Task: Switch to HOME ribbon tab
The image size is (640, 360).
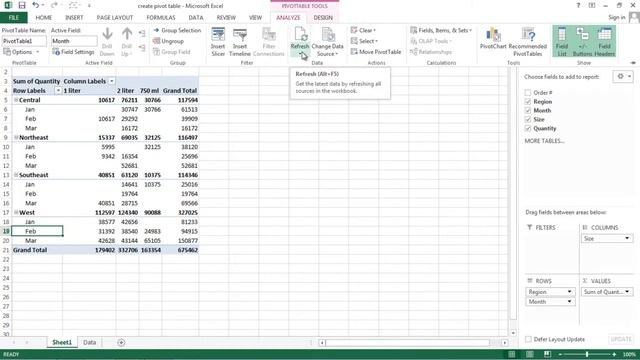Action: tap(44, 18)
